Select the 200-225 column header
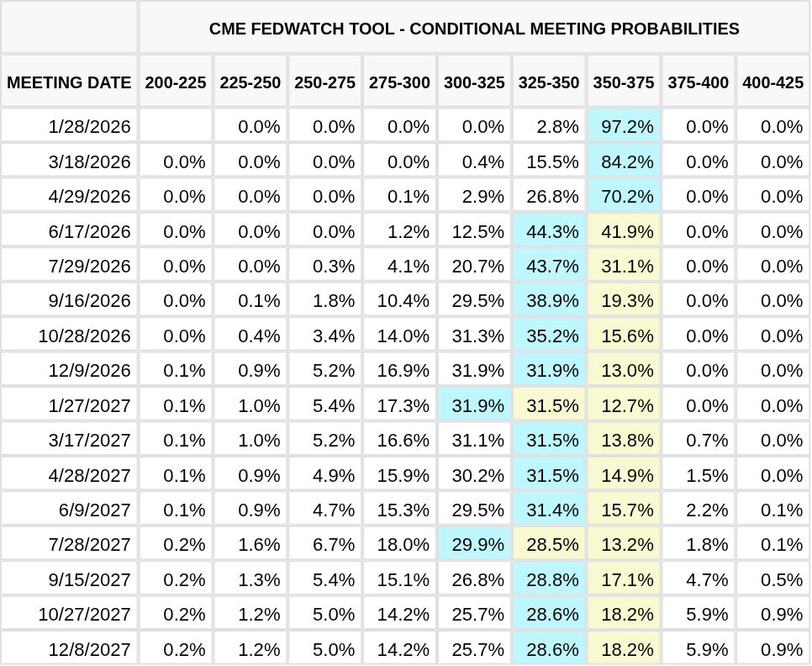812x666 pixels. (176, 82)
